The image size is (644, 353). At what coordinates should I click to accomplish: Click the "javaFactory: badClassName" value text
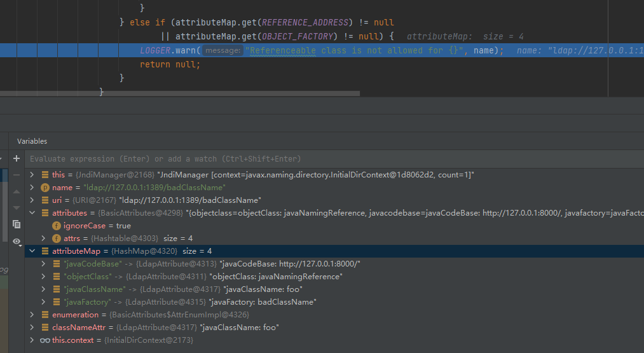point(263,302)
